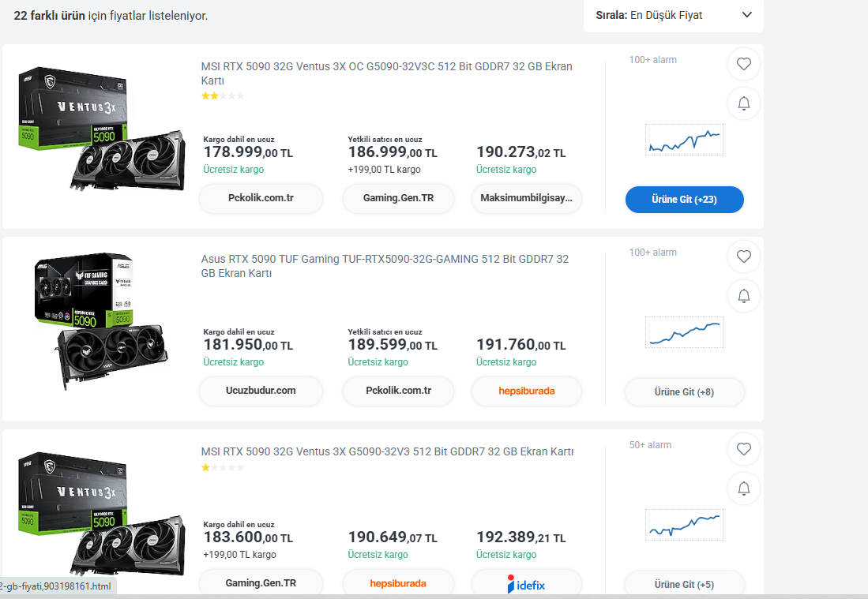The height and width of the screenshot is (599, 868).
Task: View Asus TUF Gaming product image
Action: coord(101,321)
